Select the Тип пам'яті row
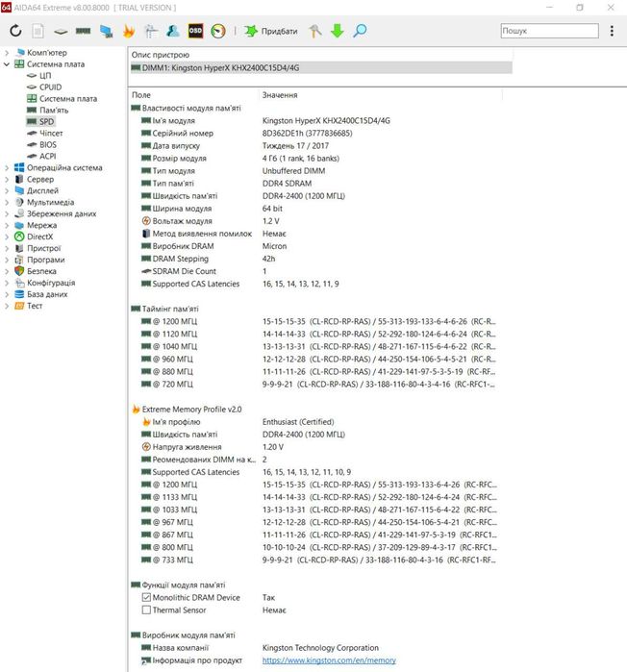This screenshot has width=627, height=672. (315, 184)
